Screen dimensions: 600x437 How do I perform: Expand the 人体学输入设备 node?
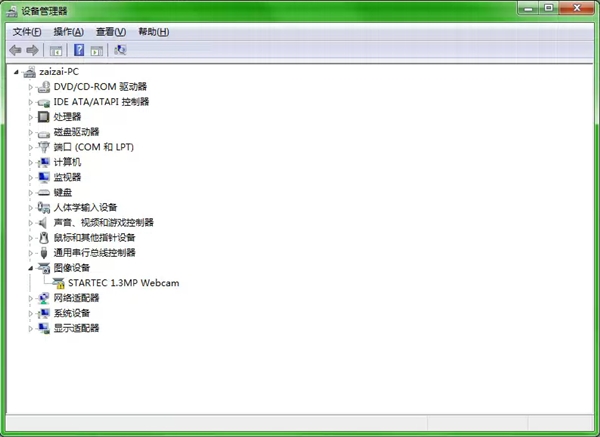click(31, 208)
